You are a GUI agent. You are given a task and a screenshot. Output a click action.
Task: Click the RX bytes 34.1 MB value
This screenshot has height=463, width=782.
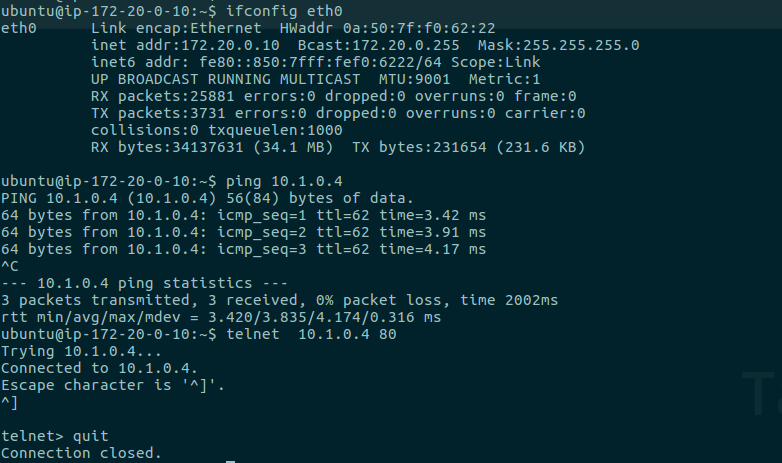(293, 147)
